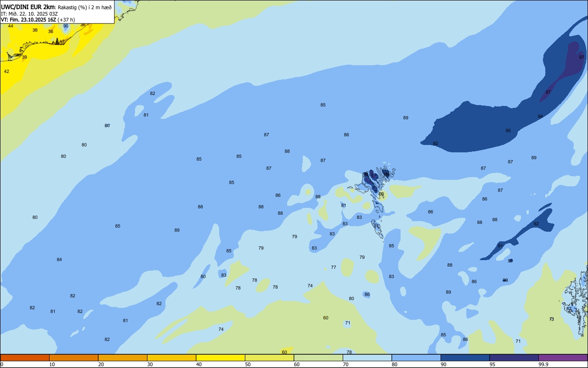The image size is (588, 368).
Task: Select the dark orange 0–10 legend swatch
Action: coord(25,357)
